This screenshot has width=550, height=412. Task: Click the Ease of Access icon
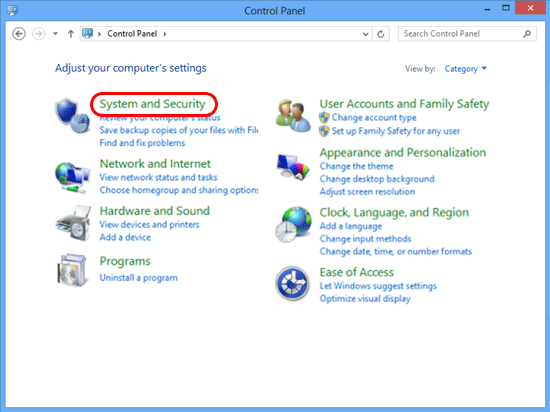(293, 284)
